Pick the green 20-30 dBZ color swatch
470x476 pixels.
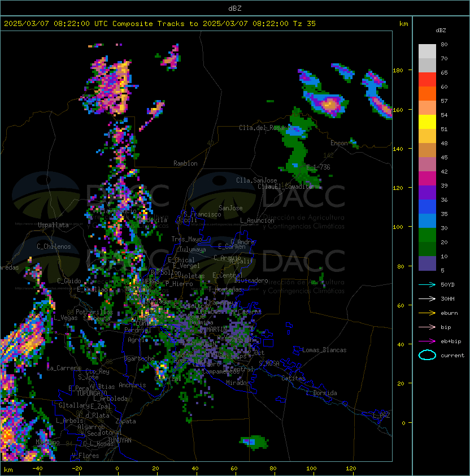(x=427, y=235)
